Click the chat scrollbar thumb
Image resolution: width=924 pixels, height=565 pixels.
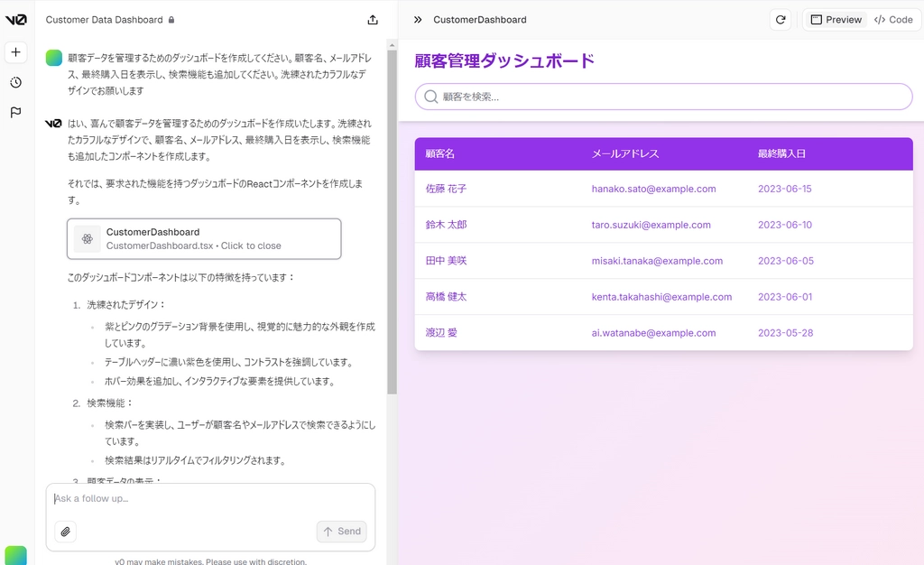(392, 222)
